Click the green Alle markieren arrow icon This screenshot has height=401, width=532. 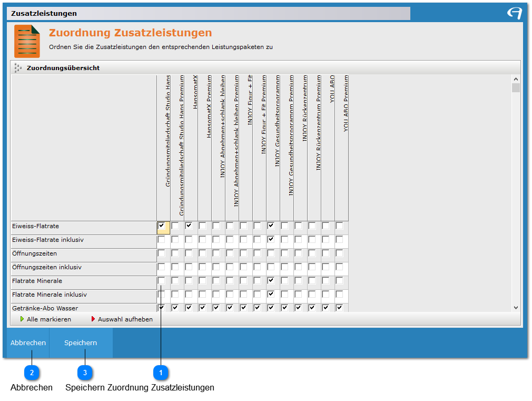[x=22, y=319]
